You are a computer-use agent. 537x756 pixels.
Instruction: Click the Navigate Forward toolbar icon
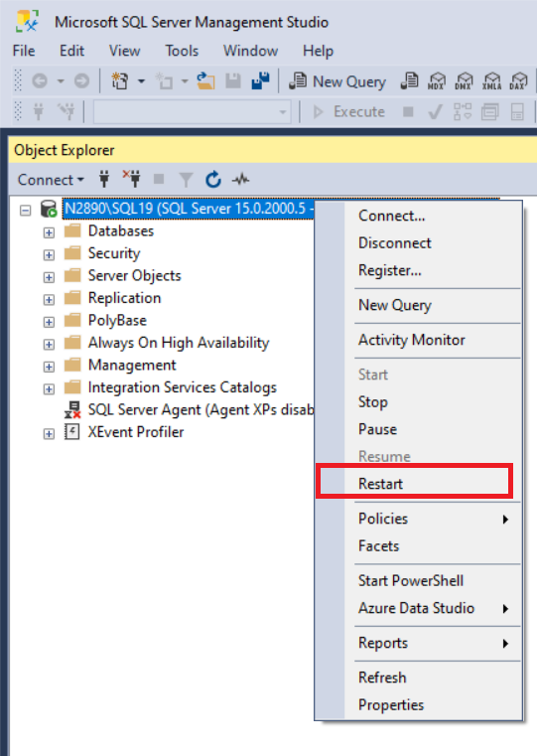click(81, 81)
